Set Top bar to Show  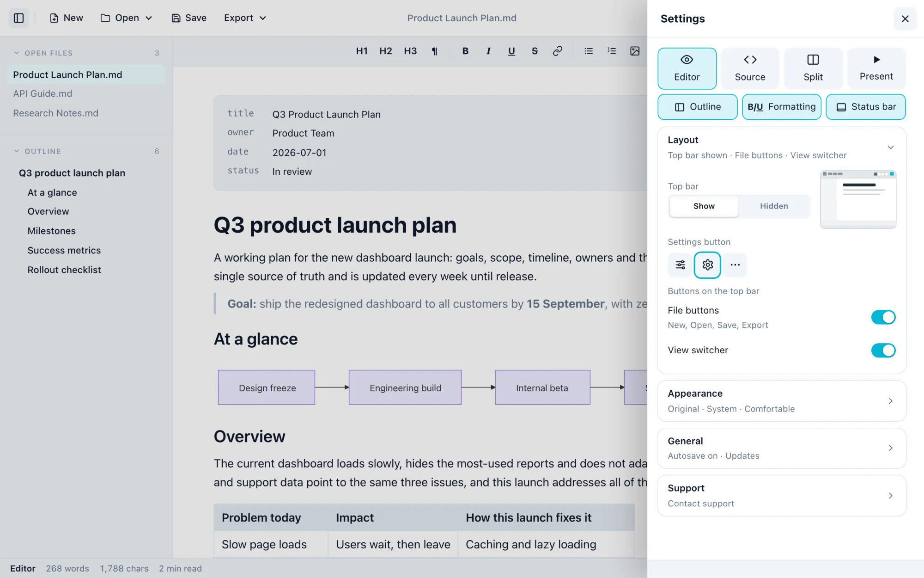[x=704, y=206]
